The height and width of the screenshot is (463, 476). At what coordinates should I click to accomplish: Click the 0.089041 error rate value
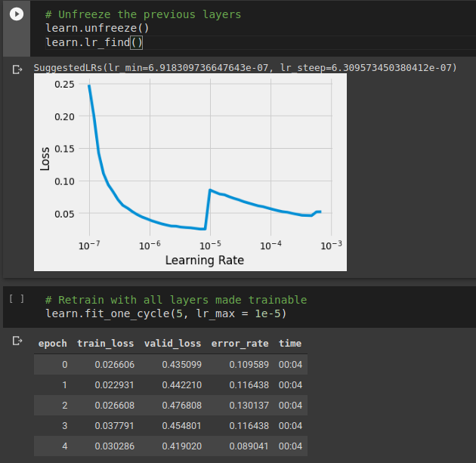pyautogui.click(x=249, y=446)
